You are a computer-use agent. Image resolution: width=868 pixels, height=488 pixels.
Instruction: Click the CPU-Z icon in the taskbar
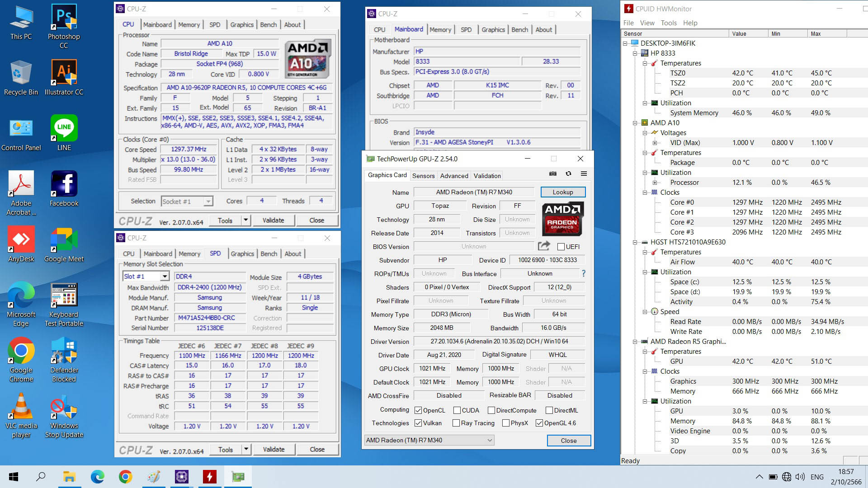click(x=181, y=477)
